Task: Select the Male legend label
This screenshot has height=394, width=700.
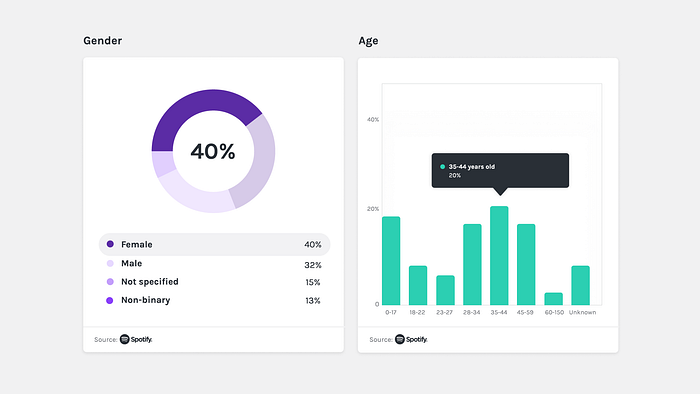Action: tap(132, 263)
